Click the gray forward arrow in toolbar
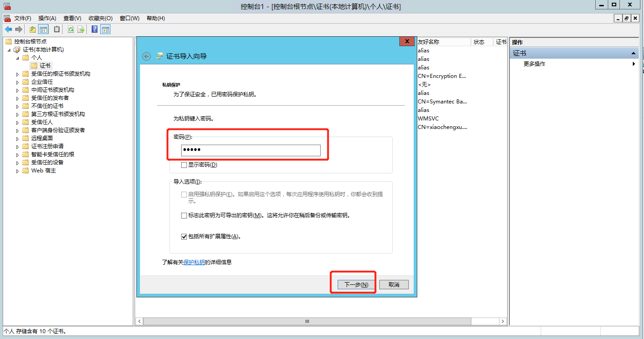 [19, 30]
